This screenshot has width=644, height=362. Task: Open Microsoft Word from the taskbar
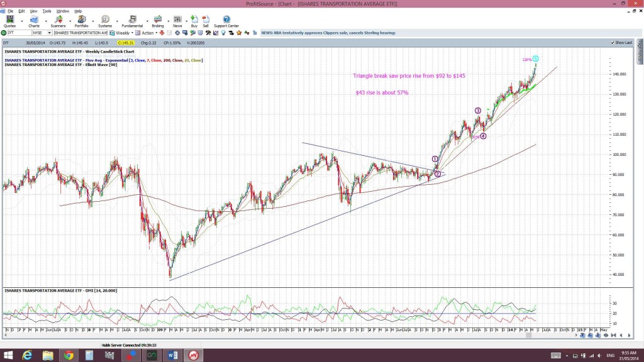tap(172, 355)
